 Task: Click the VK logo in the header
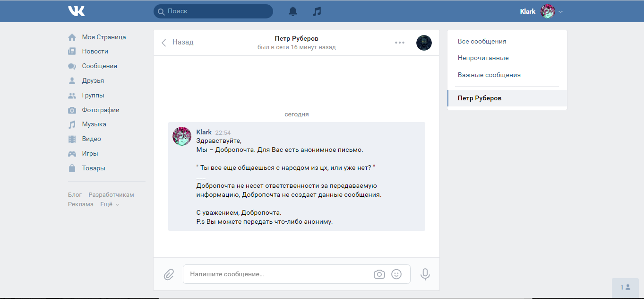pyautogui.click(x=76, y=11)
